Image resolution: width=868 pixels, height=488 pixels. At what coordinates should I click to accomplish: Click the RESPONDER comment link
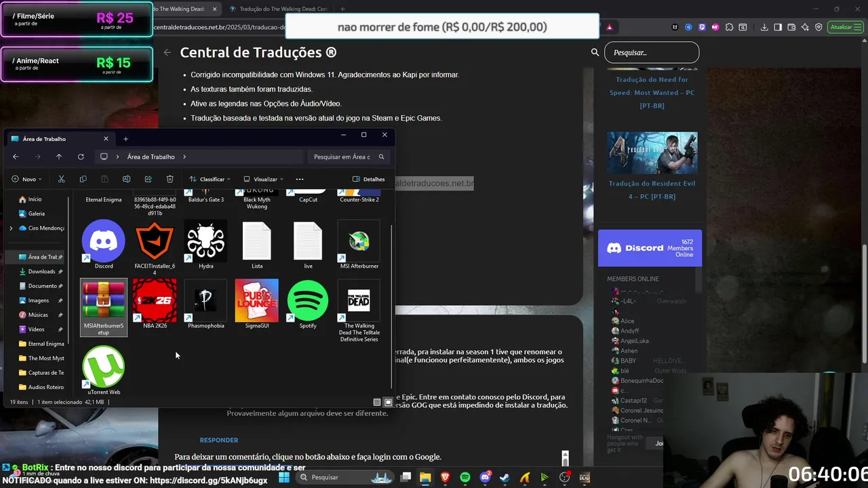tap(219, 440)
